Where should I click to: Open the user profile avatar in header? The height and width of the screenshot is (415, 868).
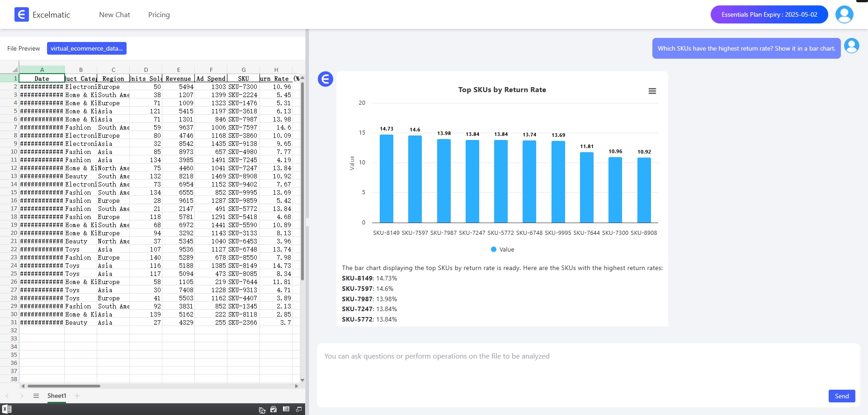[x=844, y=14]
